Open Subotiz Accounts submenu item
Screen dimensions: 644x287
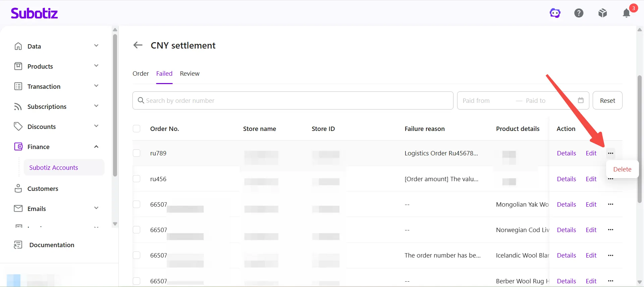[x=64, y=167]
